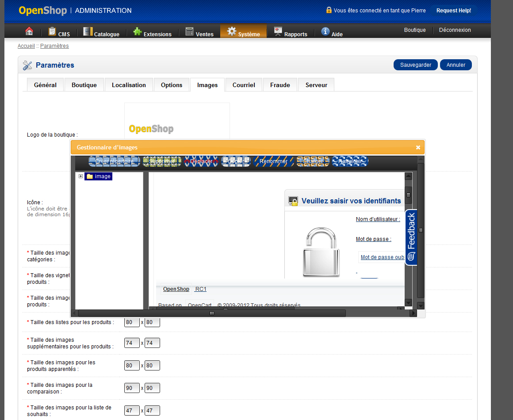Viewport: 513px width, 420px height.
Task: Click the Déconnexion link to log out
Action: [x=455, y=30]
